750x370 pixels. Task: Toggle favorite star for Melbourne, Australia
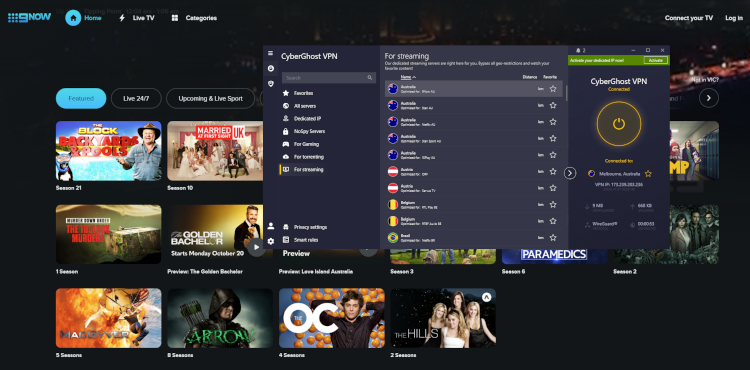(648, 174)
